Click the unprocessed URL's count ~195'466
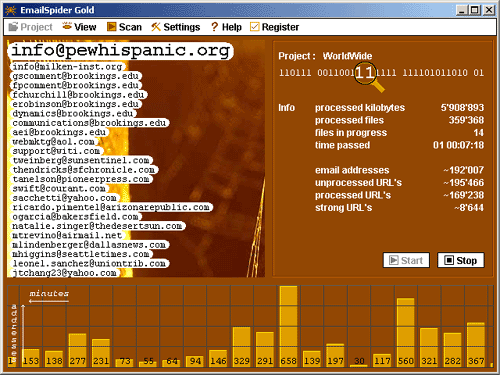 pyautogui.click(x=463, y=183)
